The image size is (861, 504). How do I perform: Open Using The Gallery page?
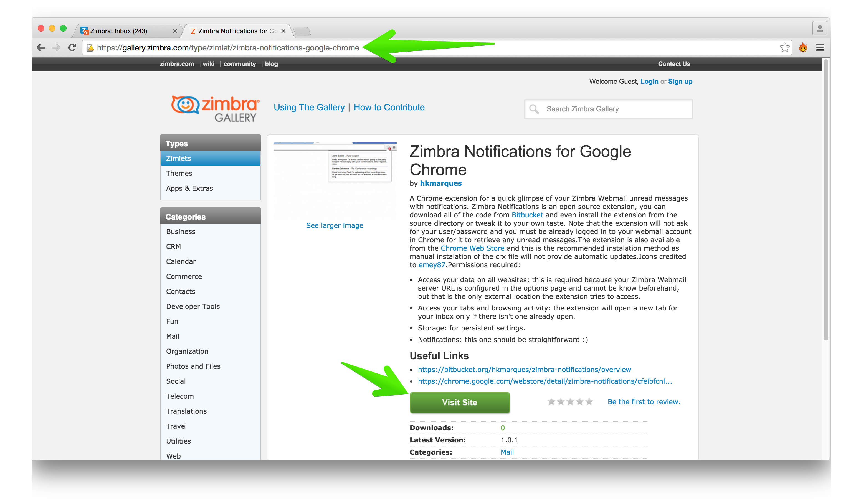pyautogui.click(x=309, y=107)
